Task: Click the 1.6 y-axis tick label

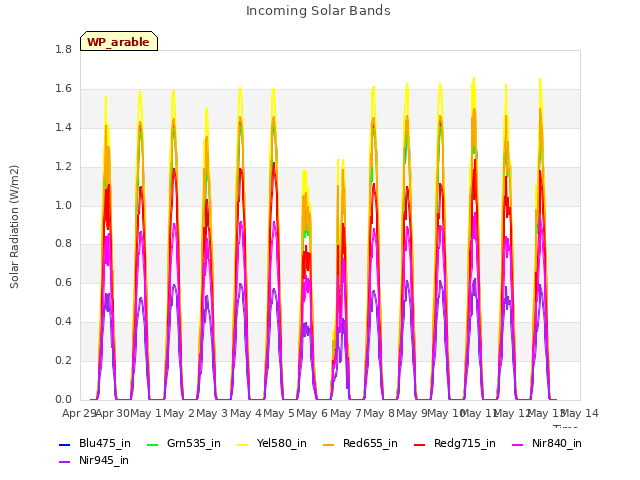Action: pyautogui.click(x=63, y=89)
